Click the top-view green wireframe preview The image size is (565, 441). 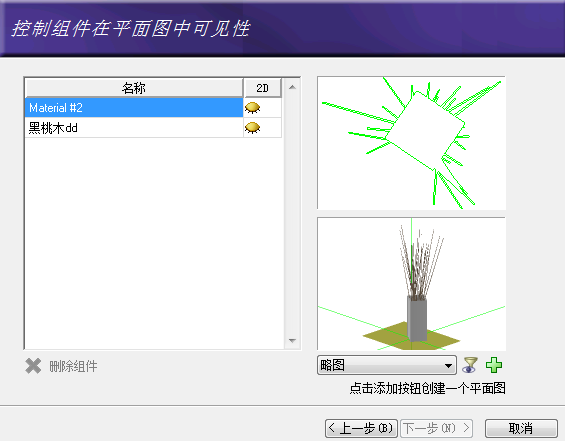pyautogui.click(x=411, y=143)
